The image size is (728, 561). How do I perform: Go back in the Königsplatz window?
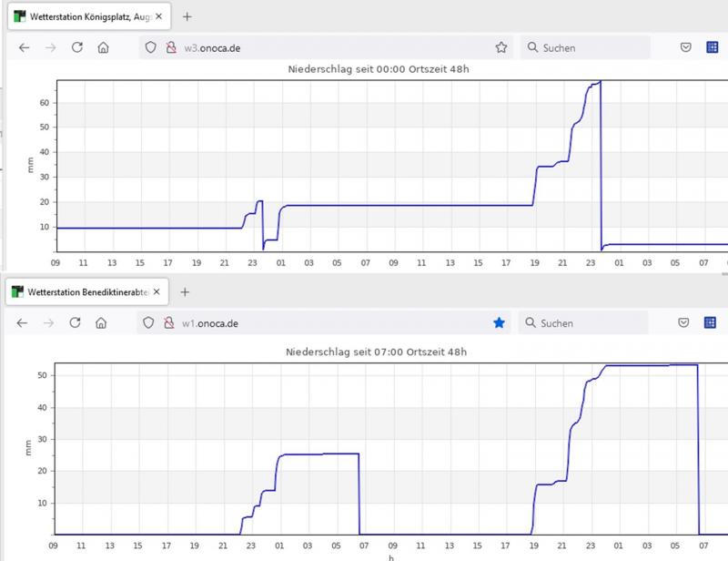click(24, 47)
